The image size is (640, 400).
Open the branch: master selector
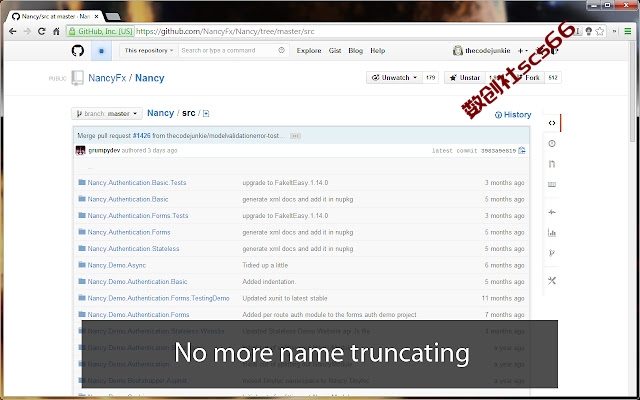pyautogui.click(x=107, y=113)
